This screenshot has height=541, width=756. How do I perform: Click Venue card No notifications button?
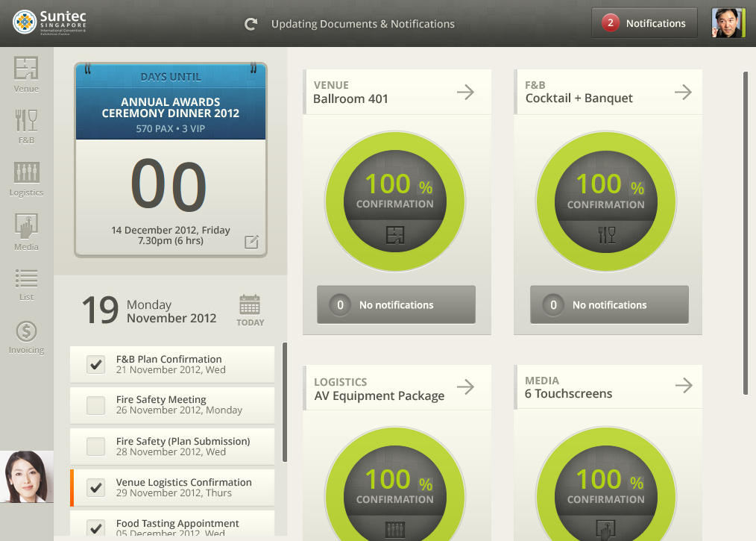[397, 304]
